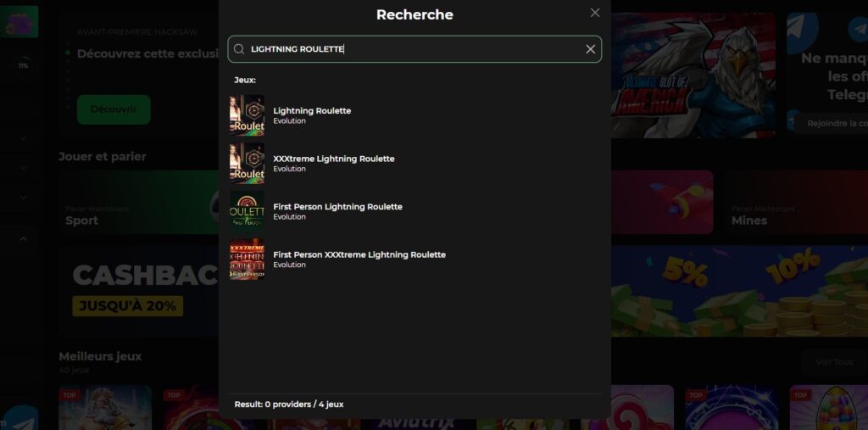This screenshot has width=868, height=430.
Task: Open Ultimate Slot of America banner
Action: coord(693,75)
